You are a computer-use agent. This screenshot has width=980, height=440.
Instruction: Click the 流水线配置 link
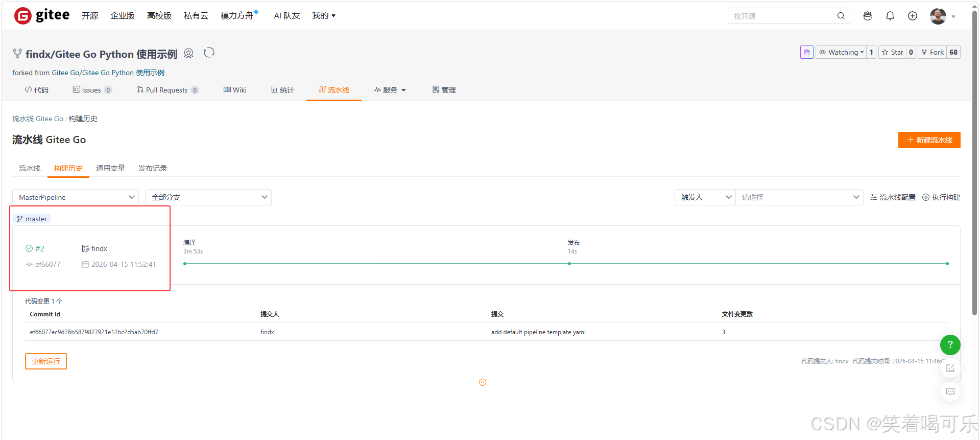(893, 197)
